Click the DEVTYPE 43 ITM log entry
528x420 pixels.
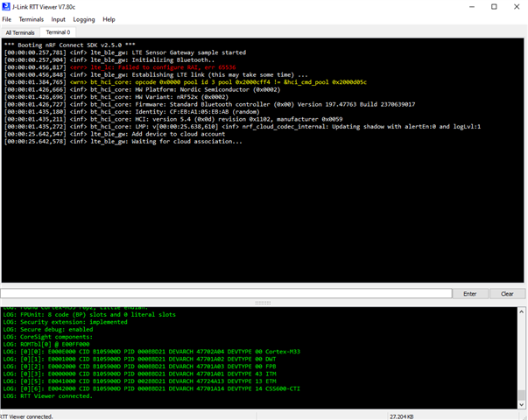139,374
